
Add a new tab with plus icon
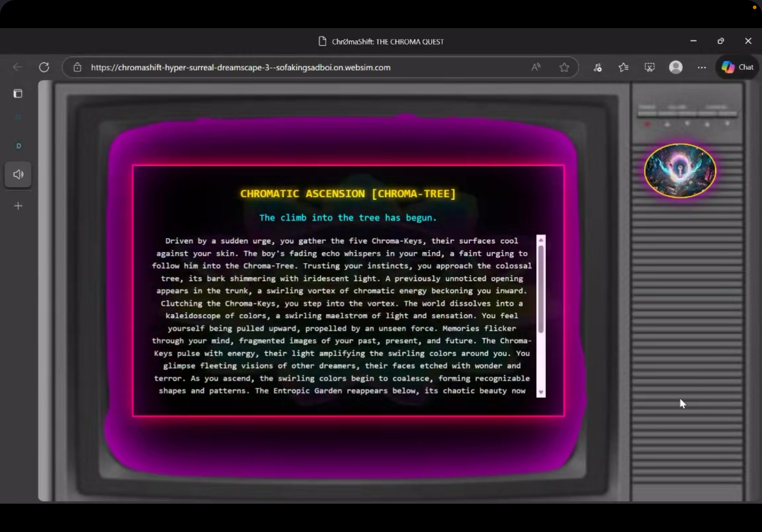[18, 206]
